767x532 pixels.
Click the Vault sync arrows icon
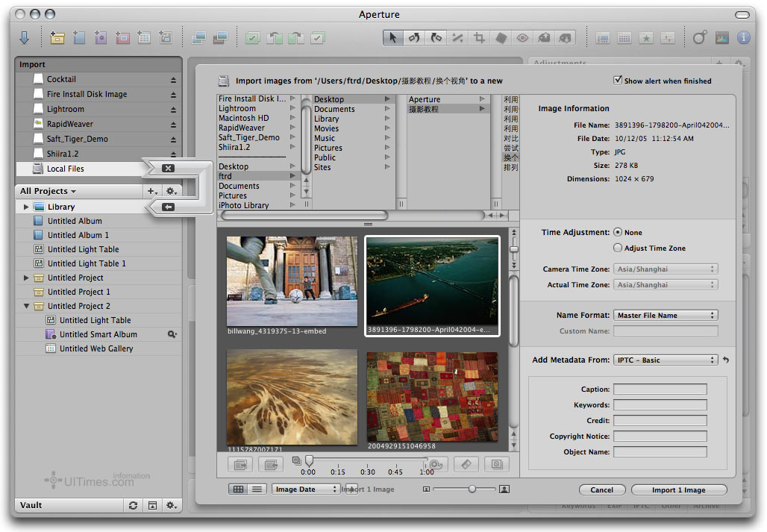[x=133, y=506]
